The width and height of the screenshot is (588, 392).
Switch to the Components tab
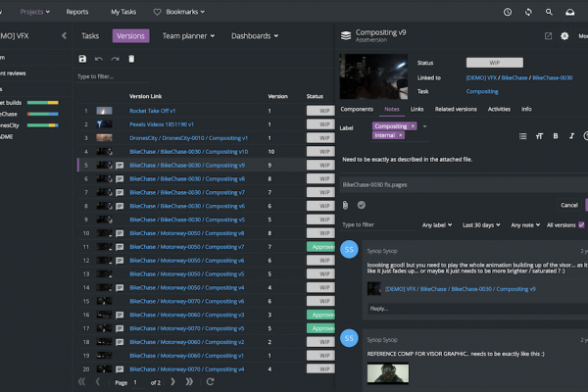[357, 109]
